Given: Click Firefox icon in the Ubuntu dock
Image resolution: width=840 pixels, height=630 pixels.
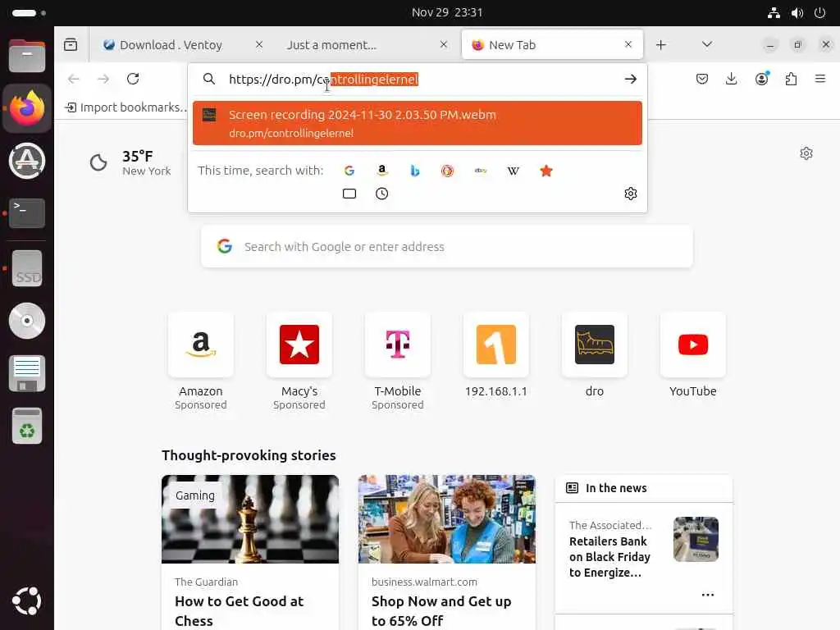Looking at the screenshot, I should [x=27, y=108].
